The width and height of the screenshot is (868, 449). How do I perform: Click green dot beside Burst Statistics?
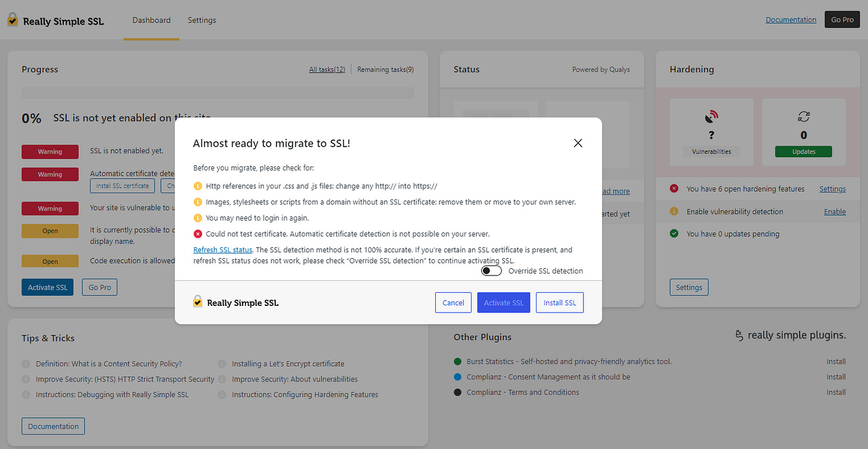(458, 361)
